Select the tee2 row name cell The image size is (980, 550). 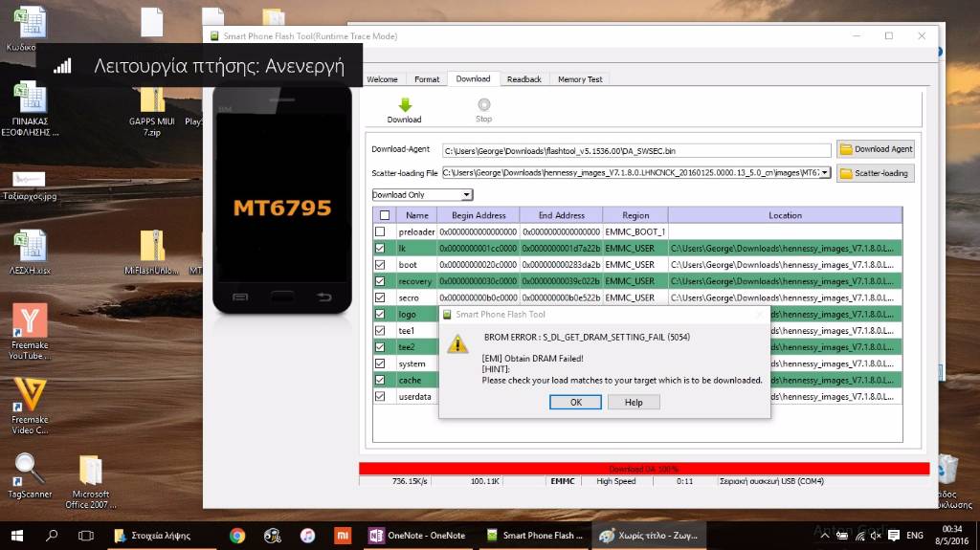(417, 347)
